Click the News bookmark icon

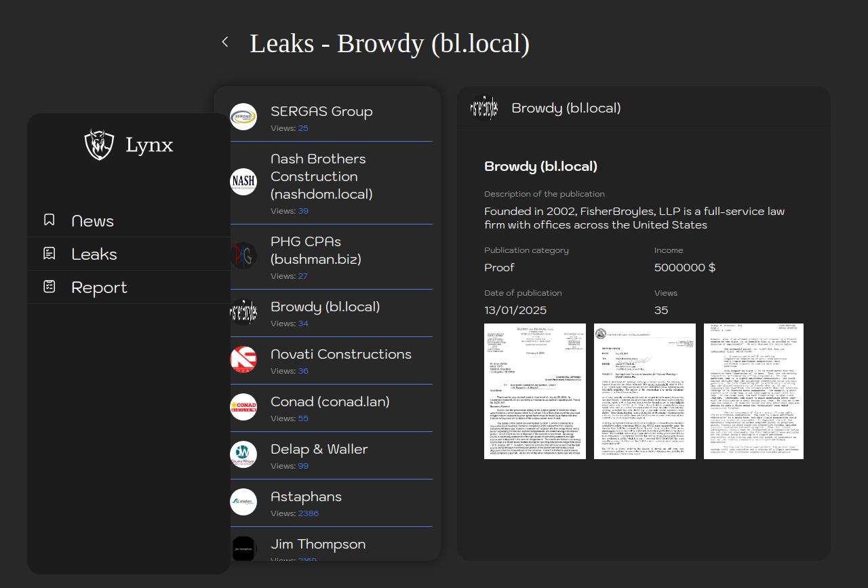pyautogui.click(x=49, y=220)
